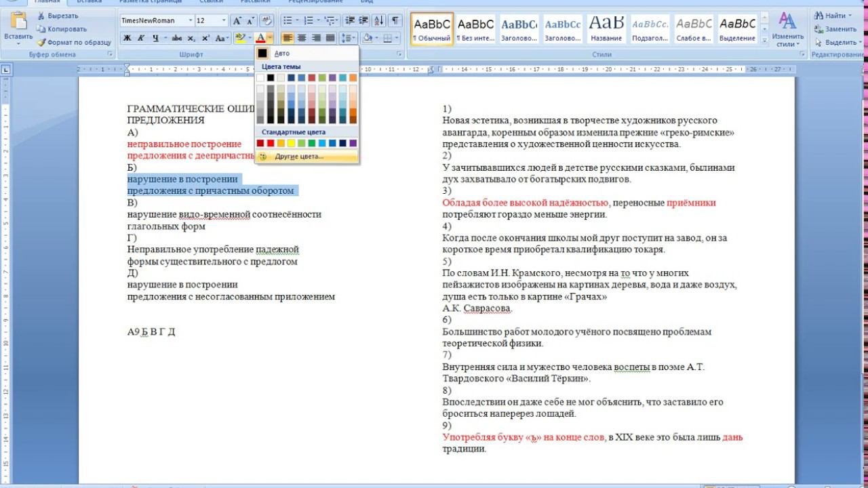Click the font color letter A icon

[x=260, y=39]
